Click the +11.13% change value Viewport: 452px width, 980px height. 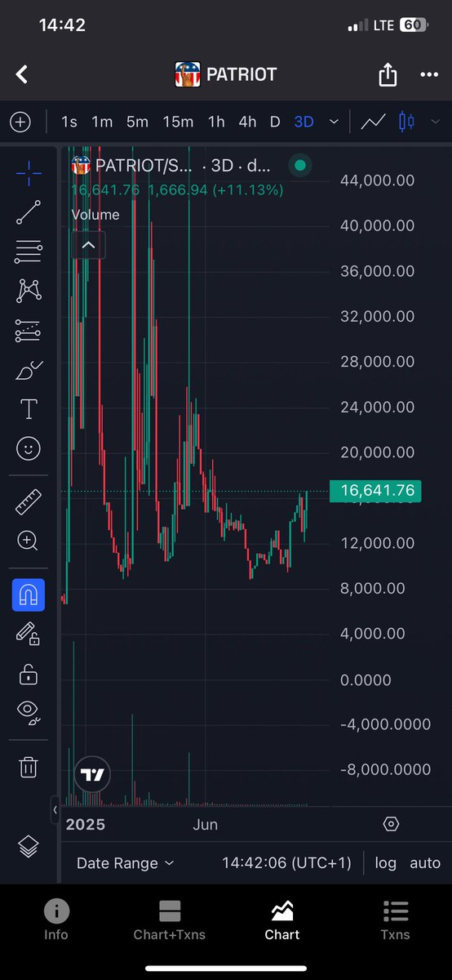[246, 190]
